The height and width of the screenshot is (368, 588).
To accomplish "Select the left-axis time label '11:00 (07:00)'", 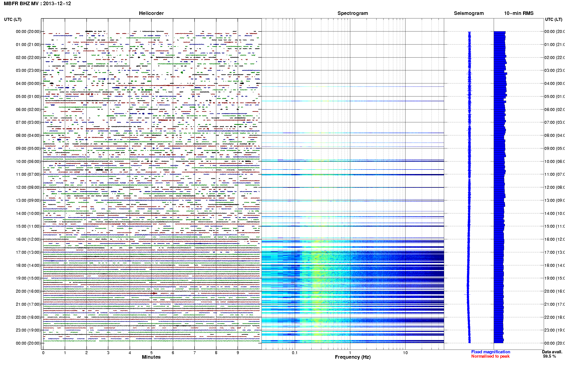I will (28, 174).
